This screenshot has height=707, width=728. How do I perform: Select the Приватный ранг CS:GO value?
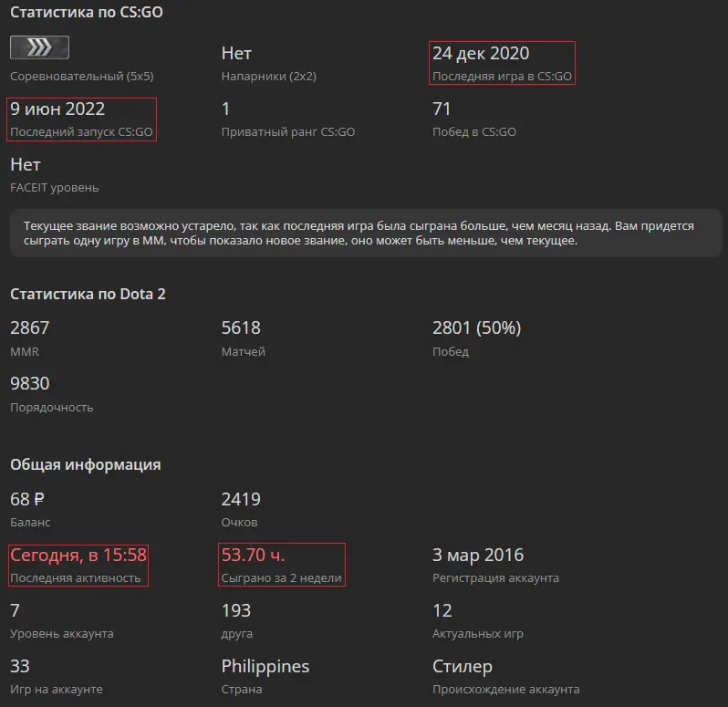click(225, 109)
